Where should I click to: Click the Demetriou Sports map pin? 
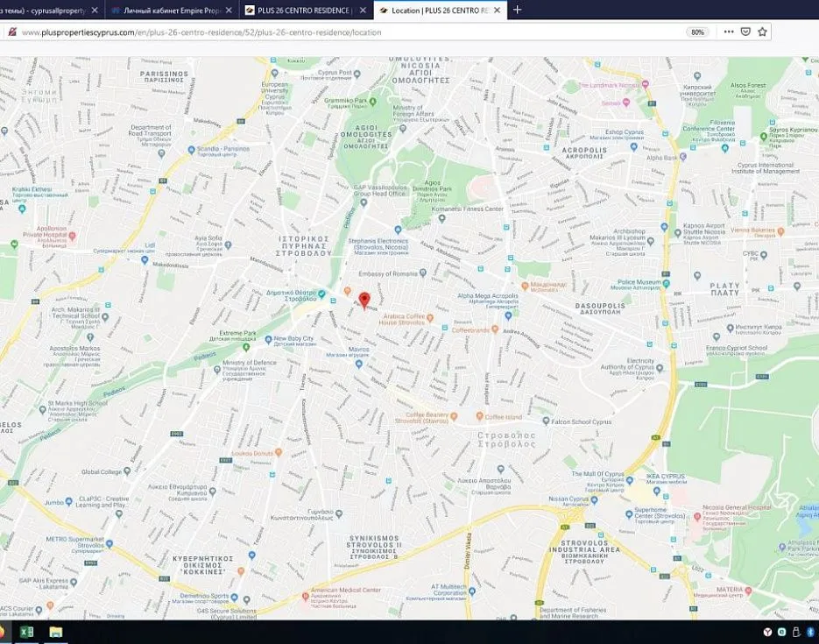[x=235, y=597]
